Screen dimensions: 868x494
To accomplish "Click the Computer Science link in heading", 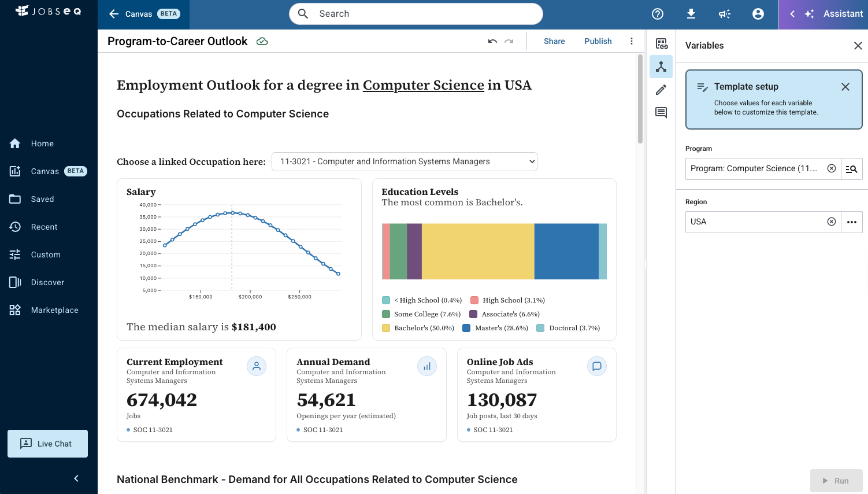I will pos(424,85).
